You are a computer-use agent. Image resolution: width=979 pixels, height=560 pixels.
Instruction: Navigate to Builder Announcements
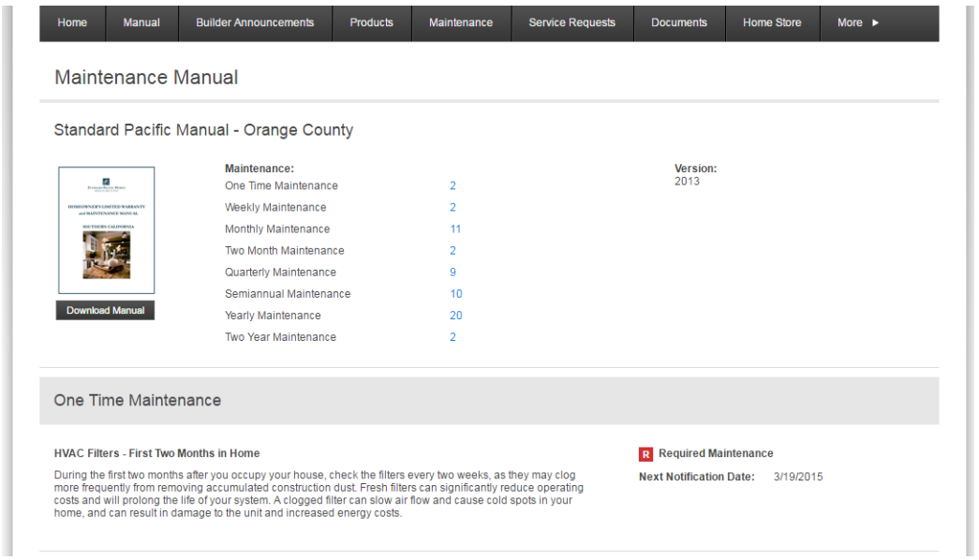click(x=254, y=22)
